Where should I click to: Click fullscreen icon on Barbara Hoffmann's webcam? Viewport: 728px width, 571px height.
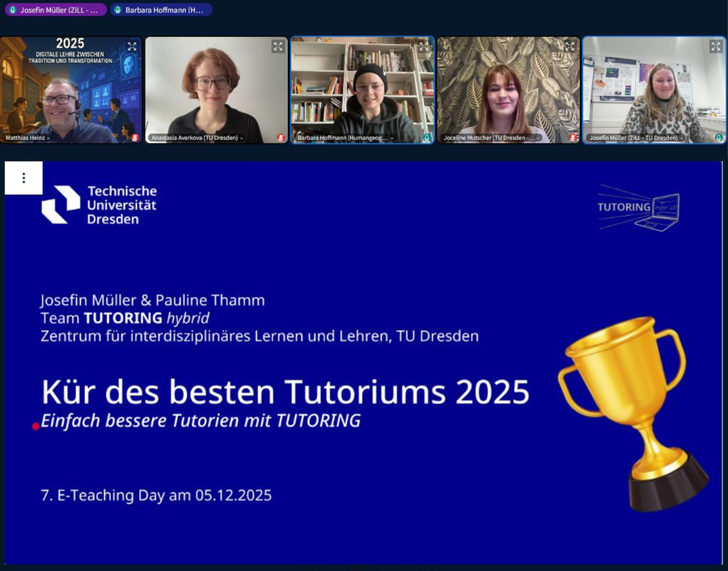click(424, 47)
